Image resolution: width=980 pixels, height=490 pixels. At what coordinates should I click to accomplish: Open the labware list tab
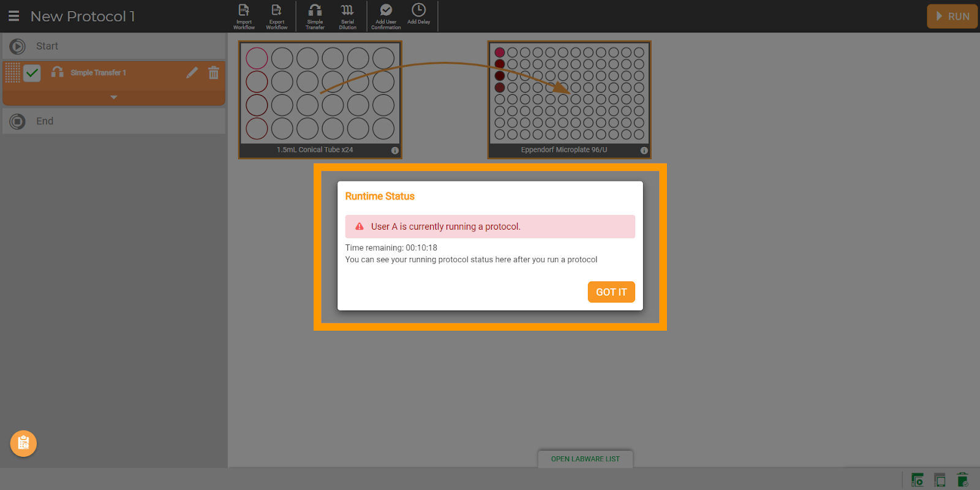coord(585,459)
